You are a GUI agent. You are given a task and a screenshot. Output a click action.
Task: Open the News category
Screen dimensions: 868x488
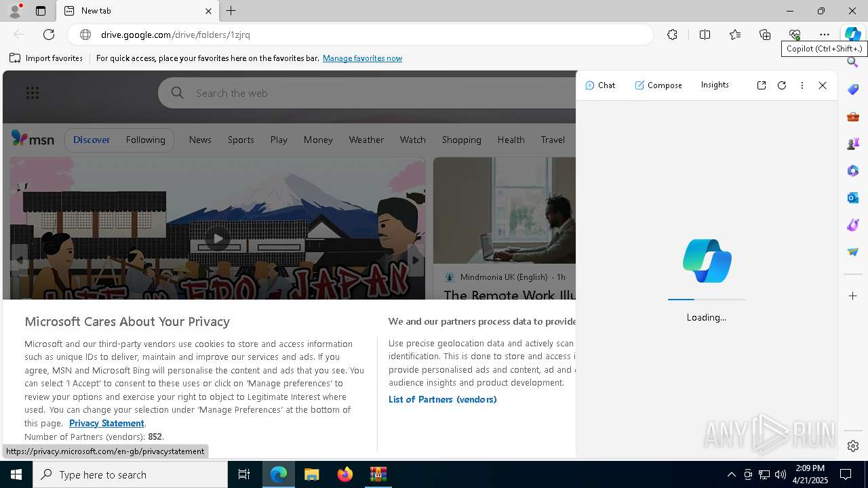[x=200, y=140]
